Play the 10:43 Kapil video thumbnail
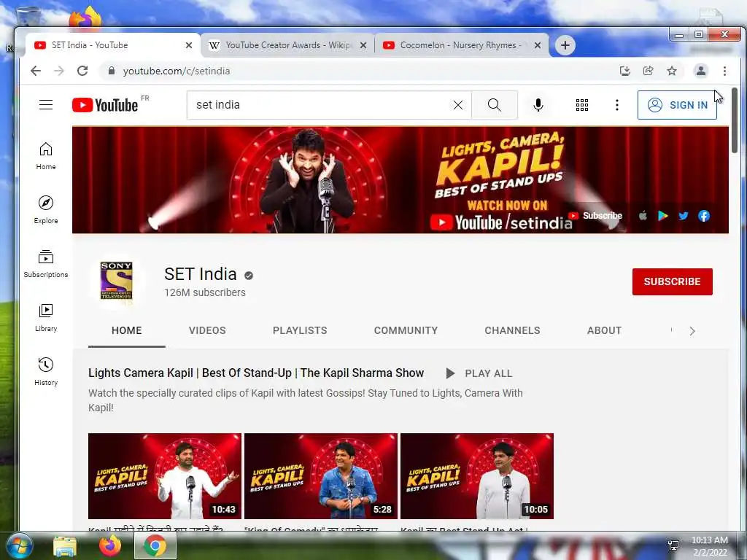Viewport: 747px width, 560px height. pos(165,475)
